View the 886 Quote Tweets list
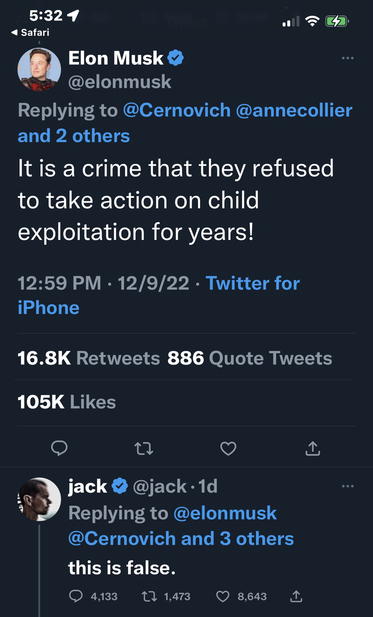This screenshot has width=373, height=617. (x=250, y=358)
